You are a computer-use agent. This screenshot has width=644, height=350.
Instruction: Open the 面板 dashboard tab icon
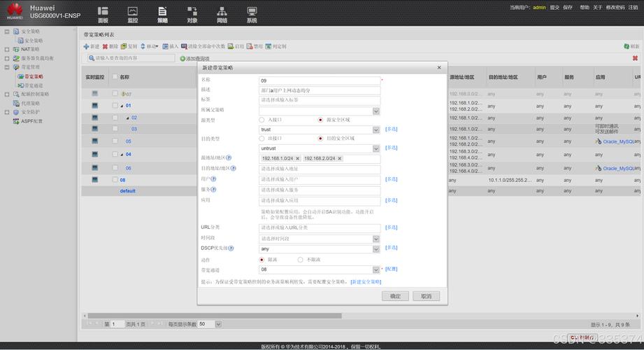click(x=103, y=15)
